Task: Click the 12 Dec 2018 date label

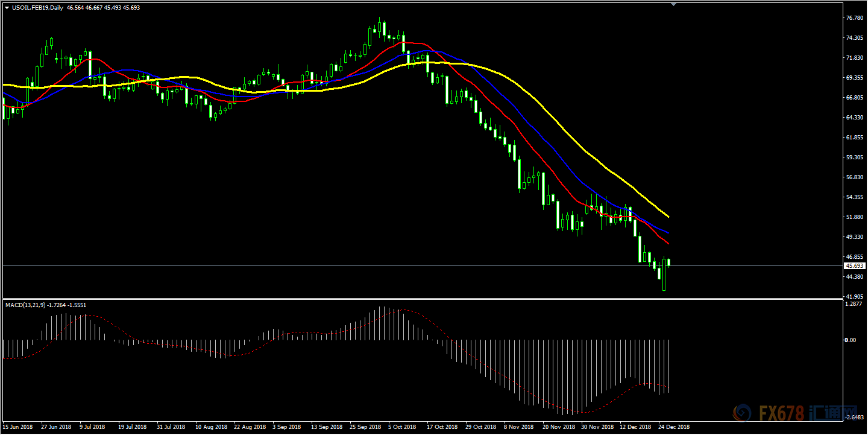Action: 635,427
